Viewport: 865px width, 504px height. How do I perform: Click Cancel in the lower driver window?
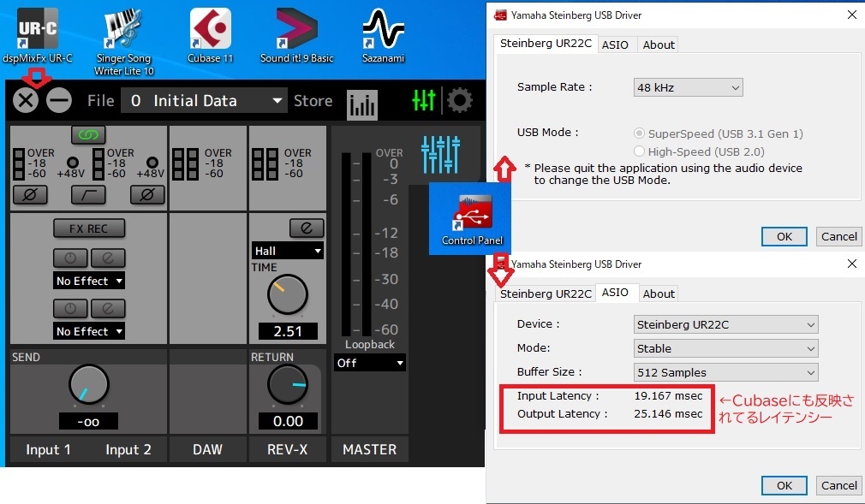[x=839, y=485]
